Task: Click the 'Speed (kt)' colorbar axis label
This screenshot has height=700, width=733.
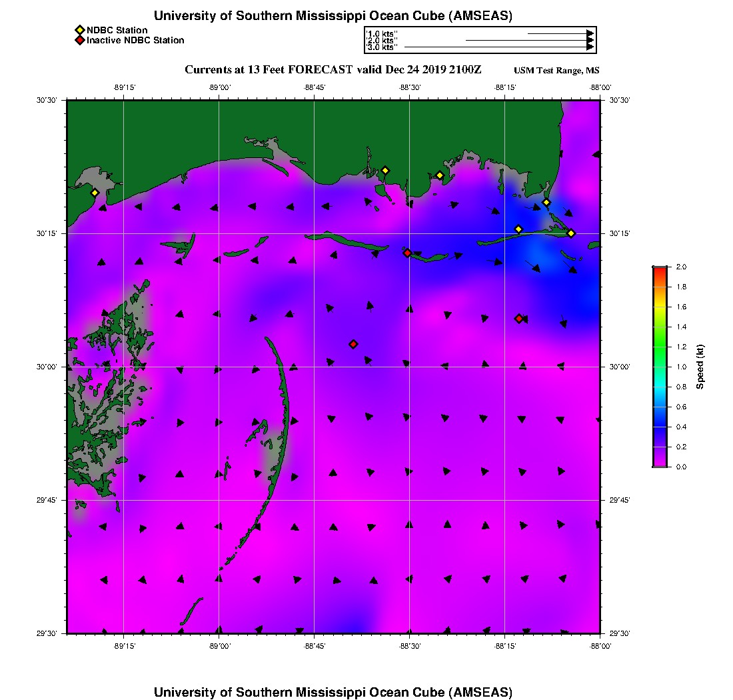Action: tap(700, 367)
